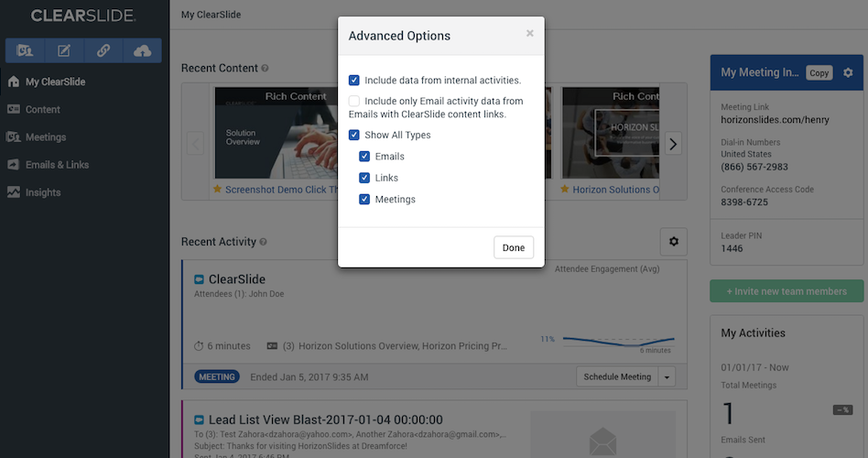Screen dimensions: 868x458
Task: Click dial-in number (866) 567-2983
Action: [x=754, y=167]
